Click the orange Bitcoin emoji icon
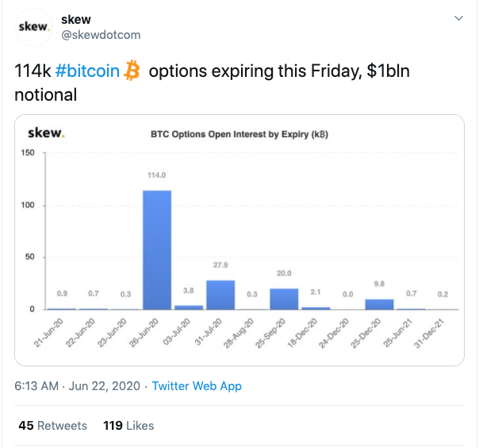 [132, 71]
